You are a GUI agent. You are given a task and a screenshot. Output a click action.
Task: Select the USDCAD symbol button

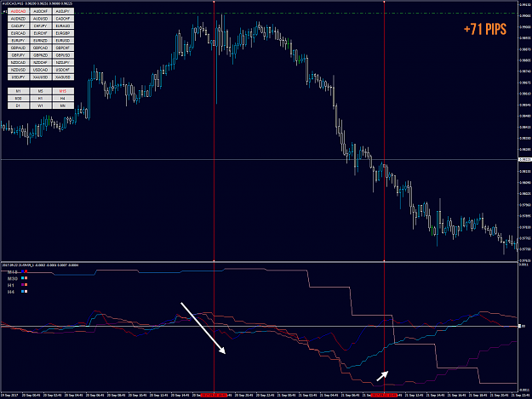[40, 70]
